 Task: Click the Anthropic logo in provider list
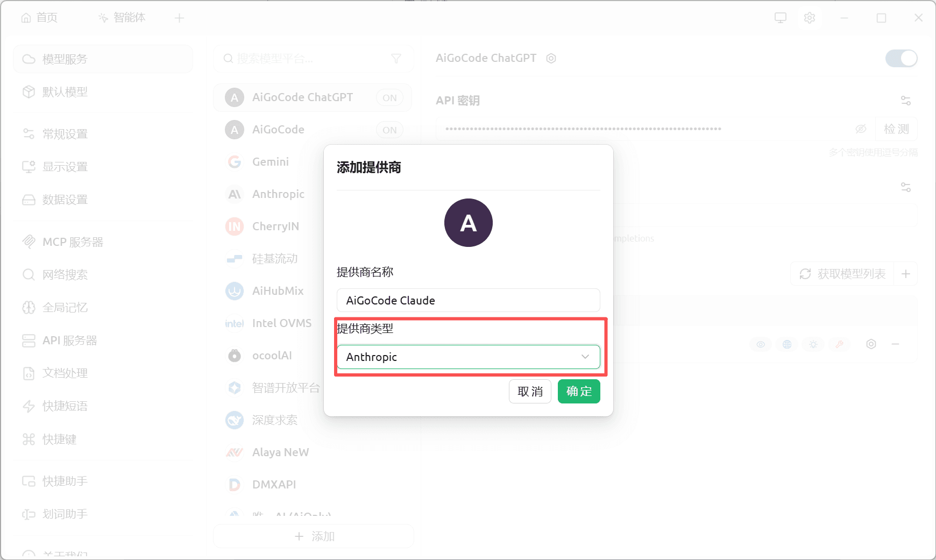pyautogui.click(x=235, y=194)
